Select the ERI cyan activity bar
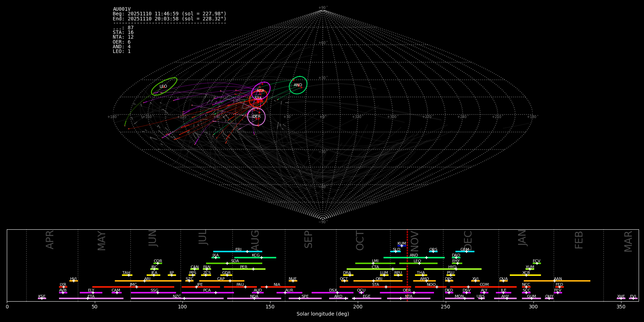644x322 pixels. (x=238, y=252)
